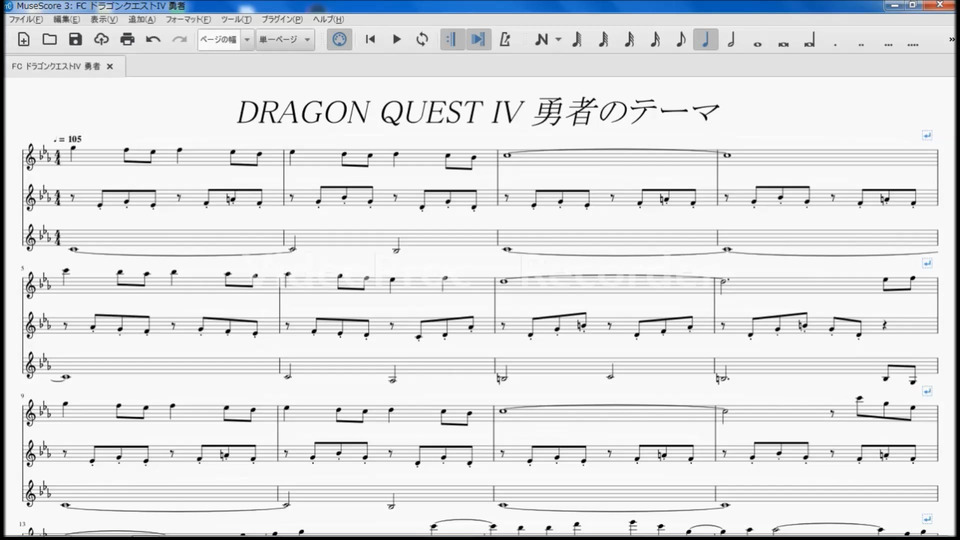Select the third system's line break marker

(x=927, y=391)
